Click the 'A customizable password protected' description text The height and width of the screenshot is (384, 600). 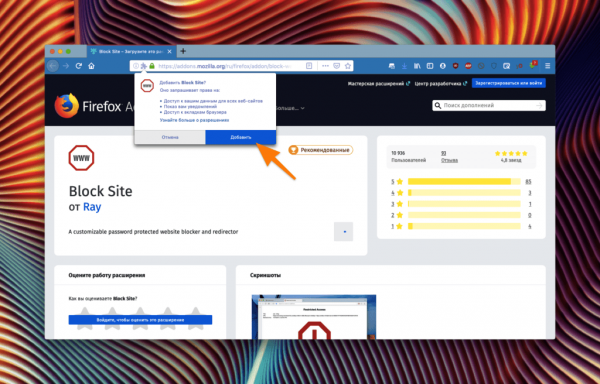(153, 232)
